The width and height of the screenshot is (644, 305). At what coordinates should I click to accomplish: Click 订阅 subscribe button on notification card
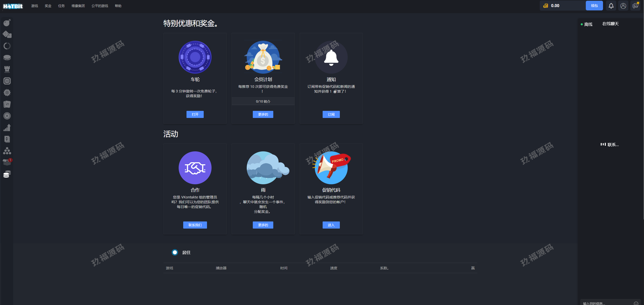click(331, 114)
